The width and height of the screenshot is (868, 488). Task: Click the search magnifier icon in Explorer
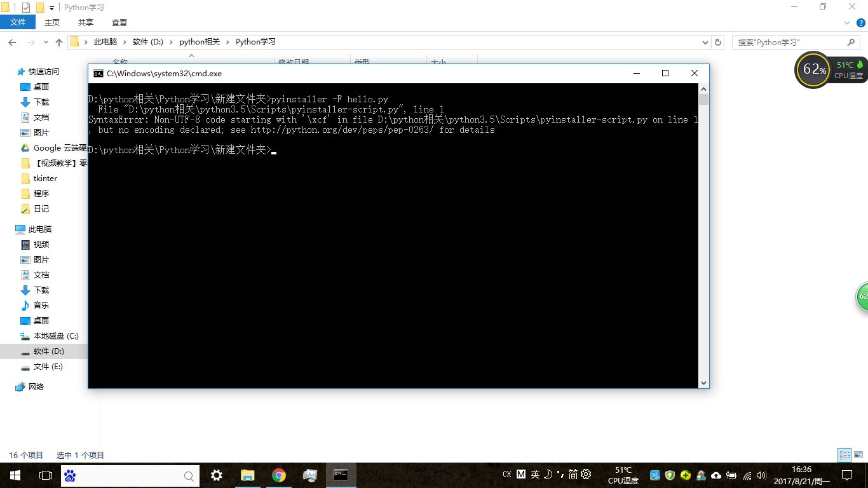(851, 42)
